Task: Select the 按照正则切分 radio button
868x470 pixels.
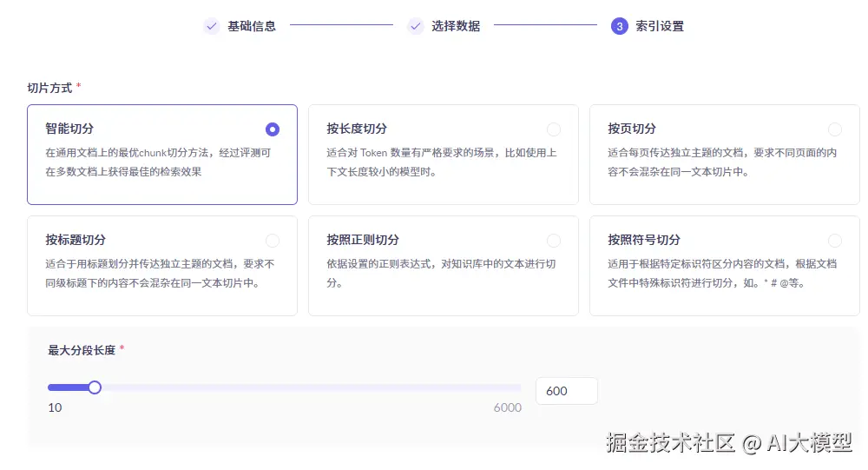Action: (554, 241)
